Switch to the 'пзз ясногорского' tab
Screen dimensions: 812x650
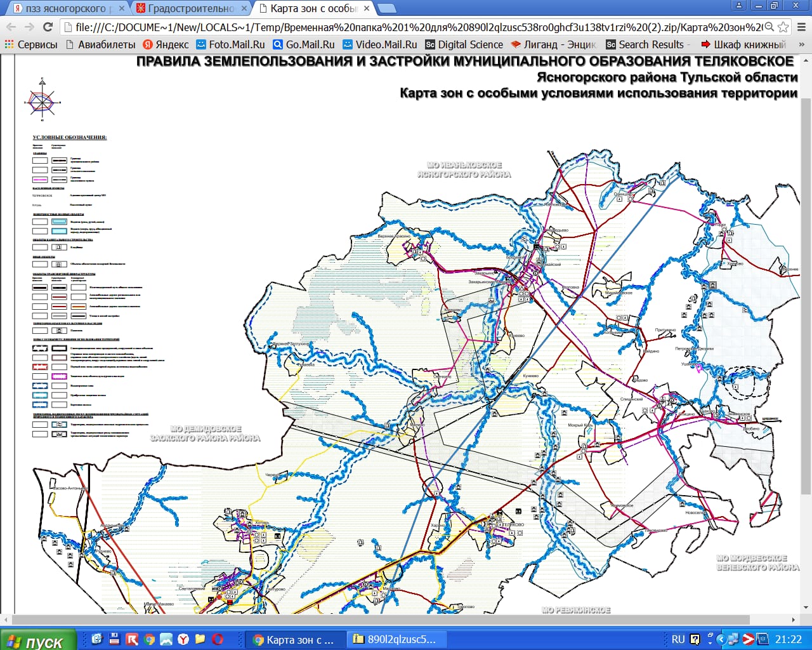[x=63, y=8]
